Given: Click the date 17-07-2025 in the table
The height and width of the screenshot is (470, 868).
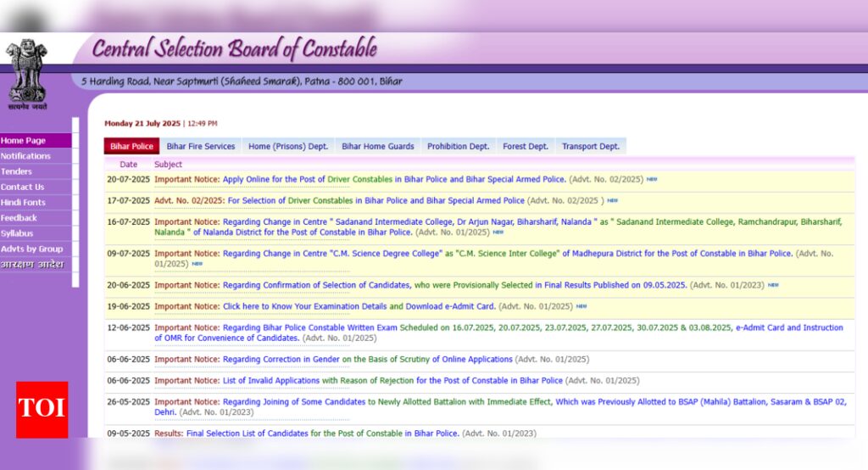Looking at the screenshot, I should 129,200.
